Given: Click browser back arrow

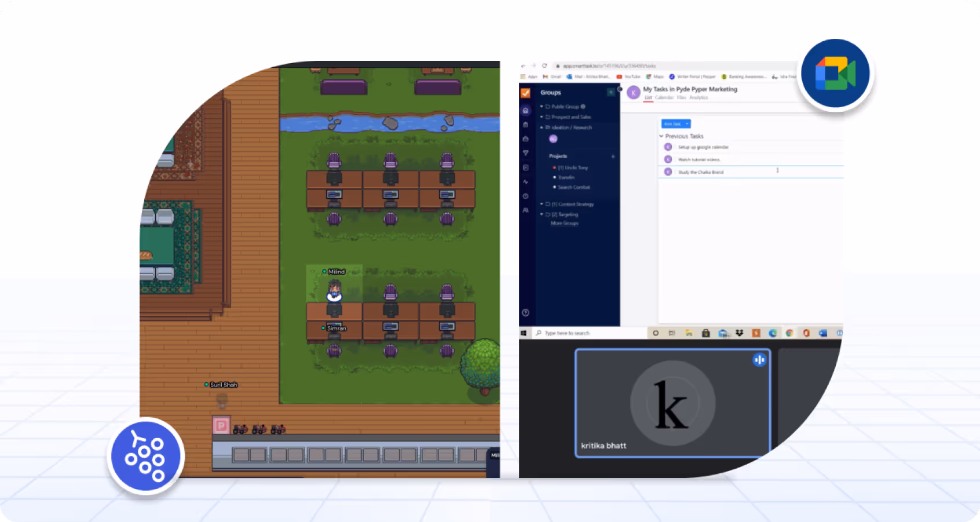Looking at the screenshot, I should pos(523,66).
